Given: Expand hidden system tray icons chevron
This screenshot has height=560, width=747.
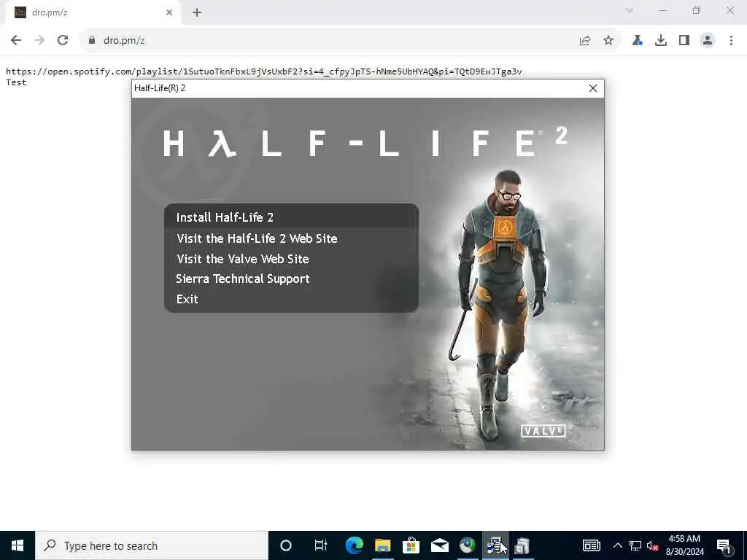Looking at the screenshot, I should tap(617, 545).
